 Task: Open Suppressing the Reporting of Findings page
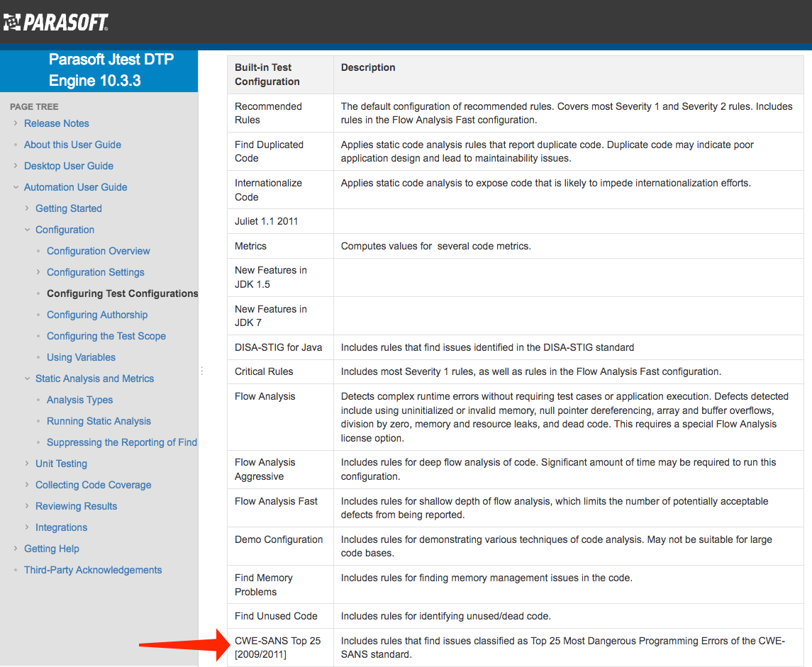click(122, 442)
